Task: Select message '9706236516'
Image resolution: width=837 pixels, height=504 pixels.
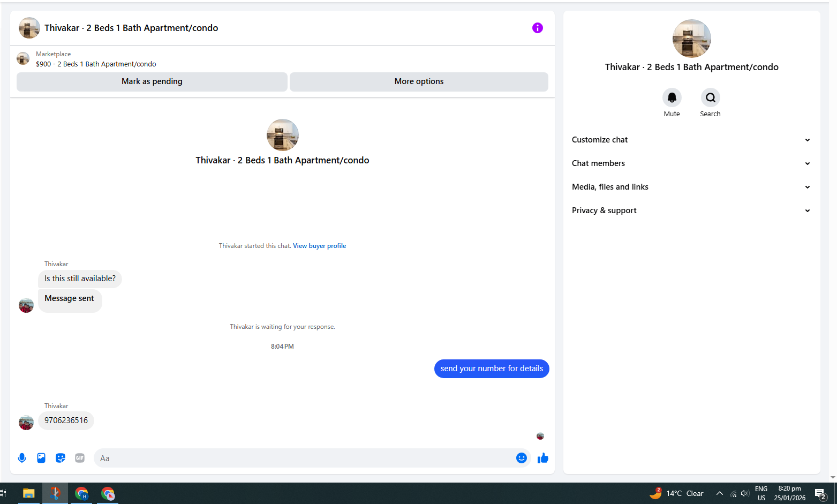Action: pos(66,420)
